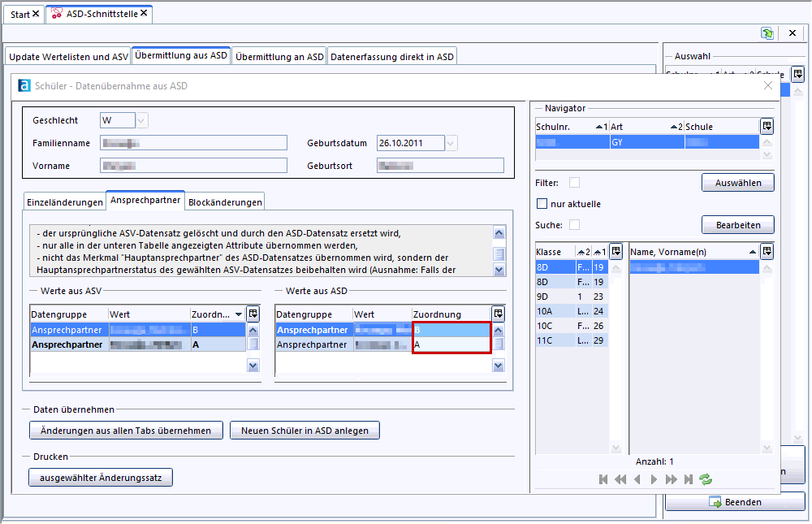The height and width of the screenshot is (524, 812).
Task: Click the refresh icon beside the ASD-Schnittstelle close button
Action: (767, 33)
